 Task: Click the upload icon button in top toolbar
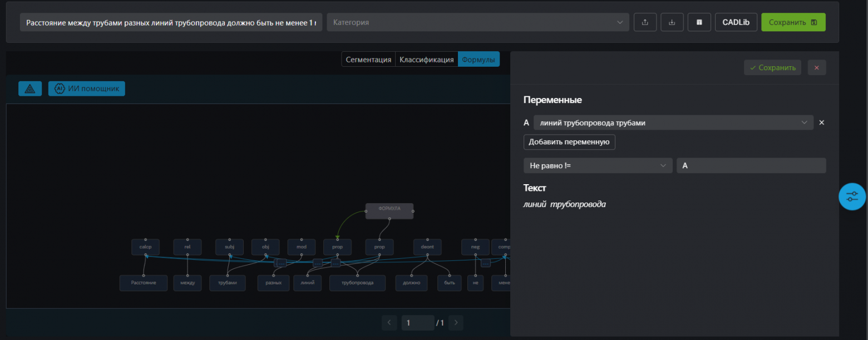click(645, 22)
